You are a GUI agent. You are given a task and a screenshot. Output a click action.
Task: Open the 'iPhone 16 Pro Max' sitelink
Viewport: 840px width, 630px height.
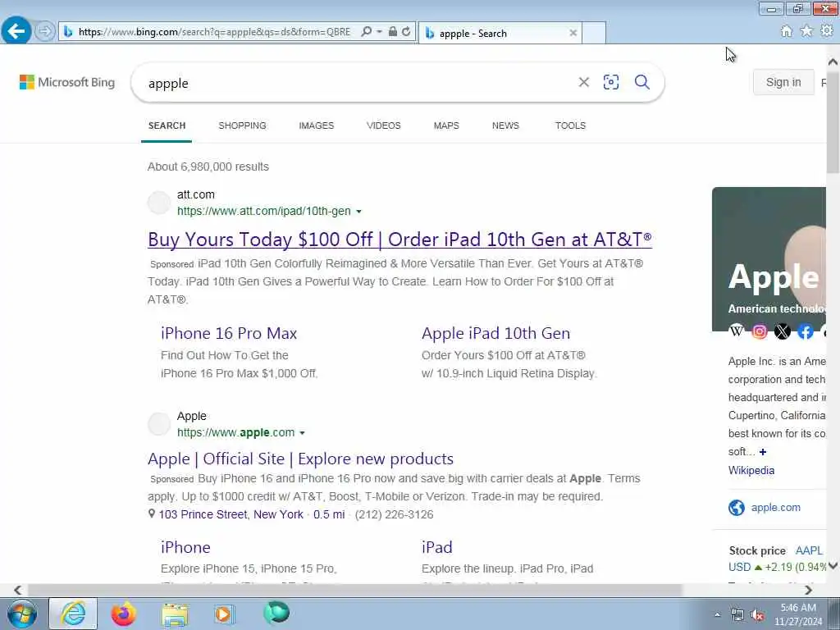coord(229,333)
